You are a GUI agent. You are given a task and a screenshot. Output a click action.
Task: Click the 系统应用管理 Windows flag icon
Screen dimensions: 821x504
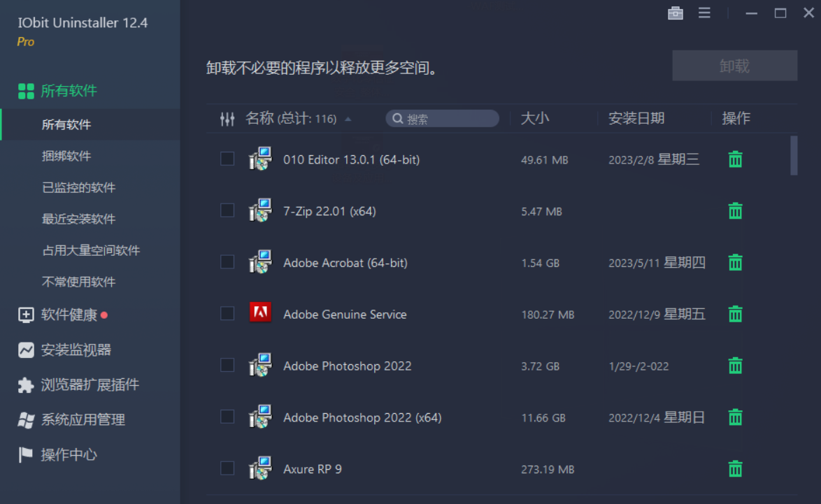(x=26, y=419)
